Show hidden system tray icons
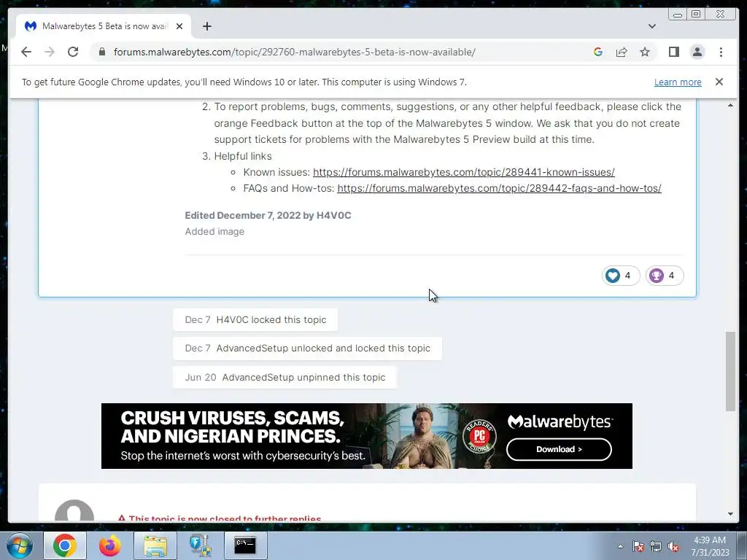Screen dimensions: 747x560 [x=620, y=546]
